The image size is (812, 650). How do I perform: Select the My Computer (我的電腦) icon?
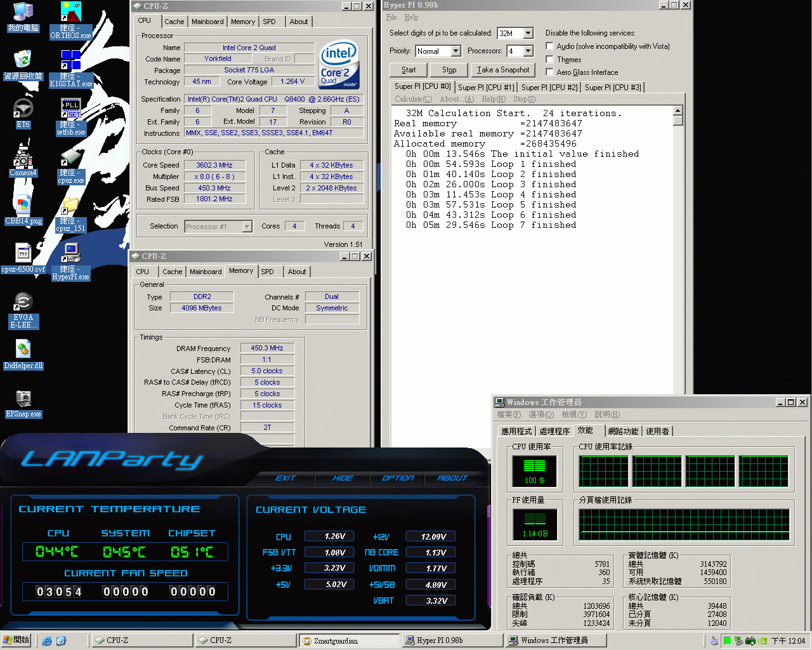click(23, 17)
